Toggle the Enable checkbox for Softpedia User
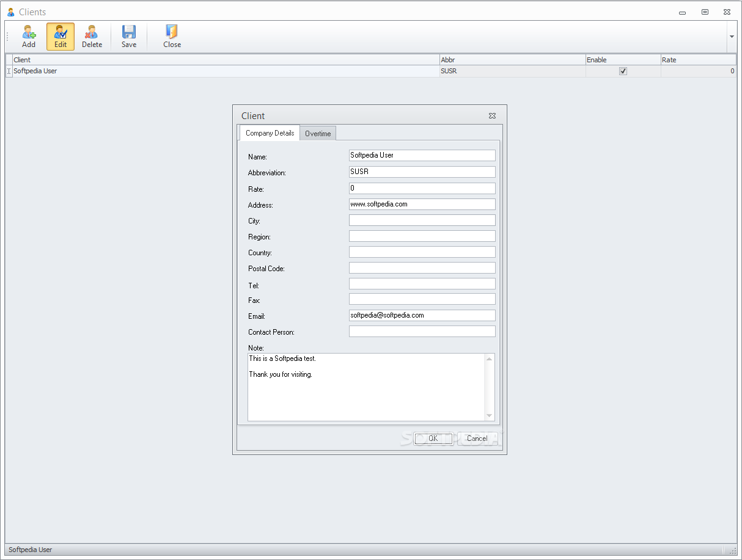The height and width of the screenshot is (560, 742). coord(623,71)
